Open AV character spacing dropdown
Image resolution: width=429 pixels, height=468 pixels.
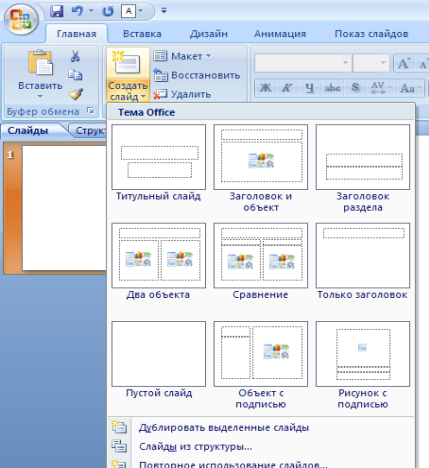pos(381,88)
